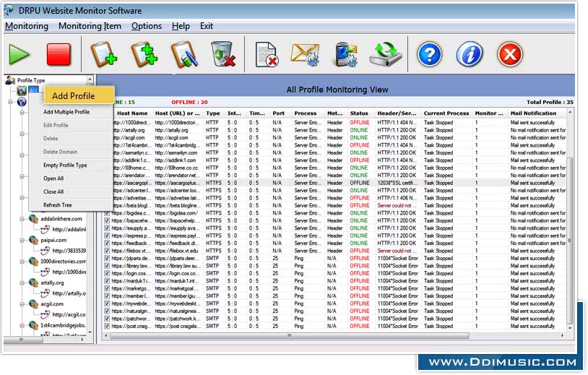Viewport: 588px width, 375px height.
Task: Open the Options menu
Action: pos(147,26)
